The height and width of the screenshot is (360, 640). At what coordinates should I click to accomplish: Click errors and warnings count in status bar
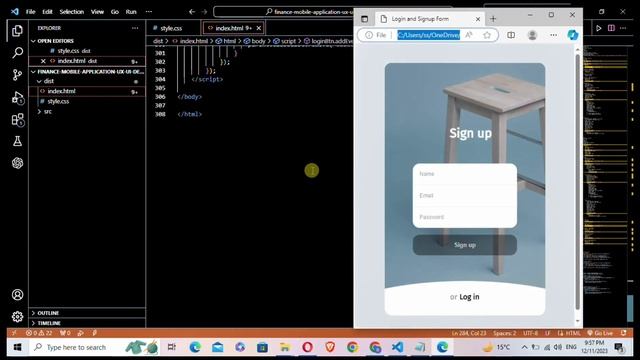coord(39,333)
